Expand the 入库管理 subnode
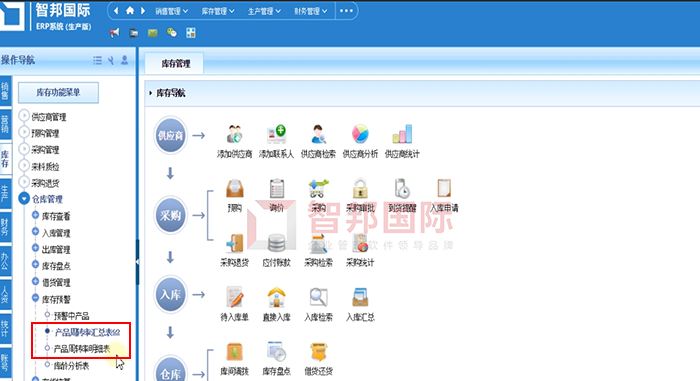The height and width of the screenshot is (381, 700). click(x=35, y=231)
